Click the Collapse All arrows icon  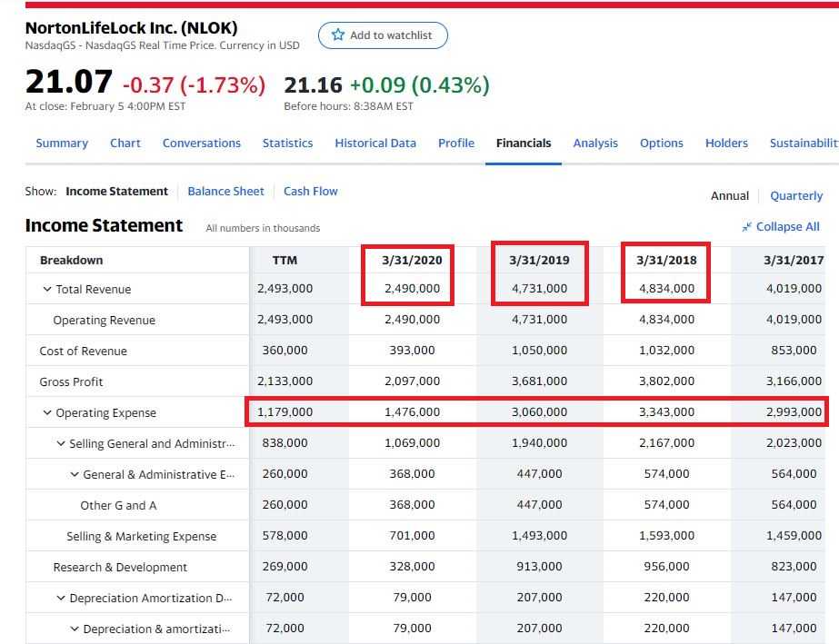point(746,227)
